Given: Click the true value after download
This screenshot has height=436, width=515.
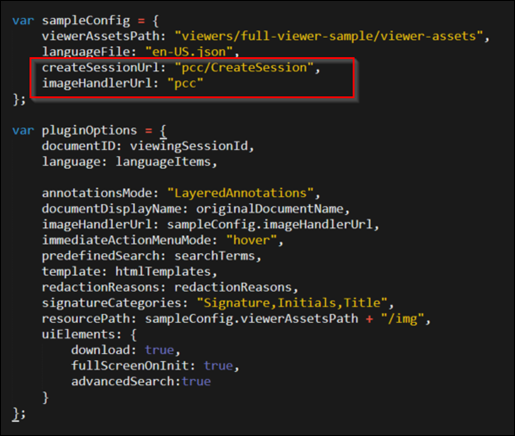Looking at the screenshot, I should pos(159,350).
